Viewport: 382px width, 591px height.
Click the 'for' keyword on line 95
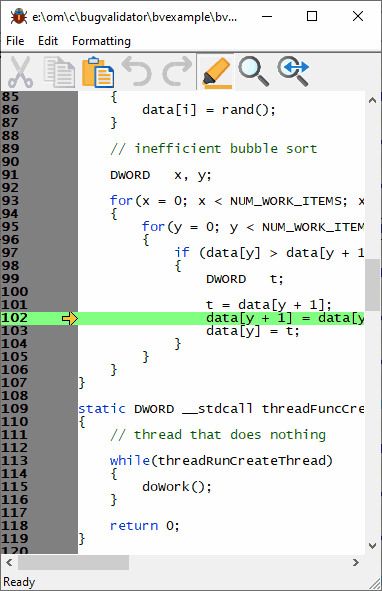153,227
